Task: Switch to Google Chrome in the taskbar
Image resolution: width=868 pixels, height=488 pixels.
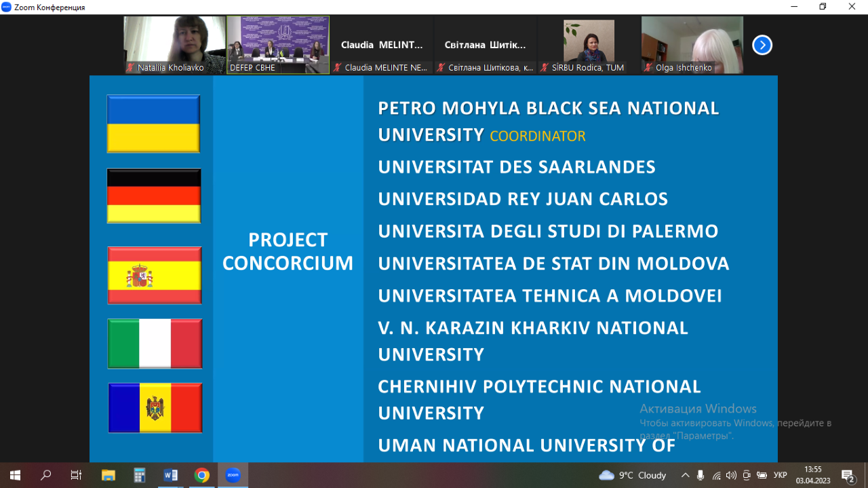Action: pyautogui.click(x=201, y=475)
